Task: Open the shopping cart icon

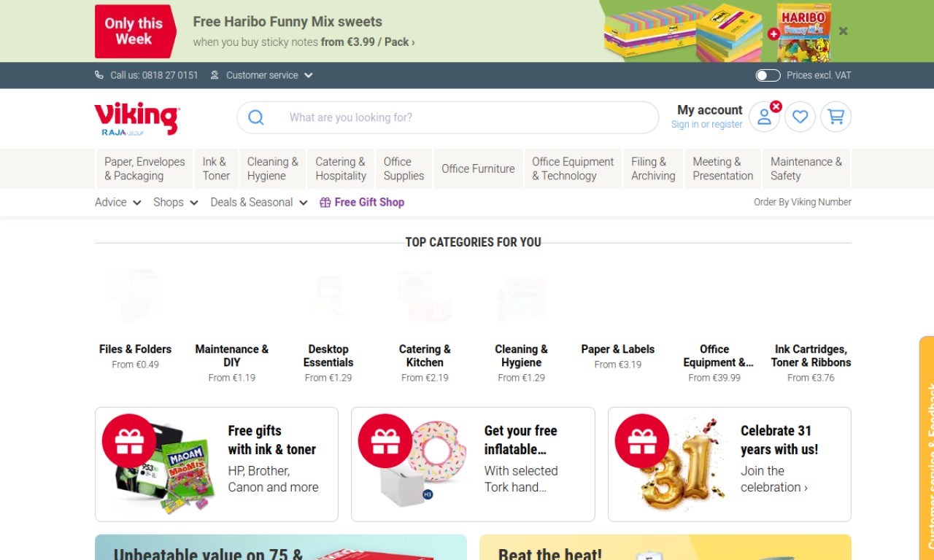Action: (835, 117)
